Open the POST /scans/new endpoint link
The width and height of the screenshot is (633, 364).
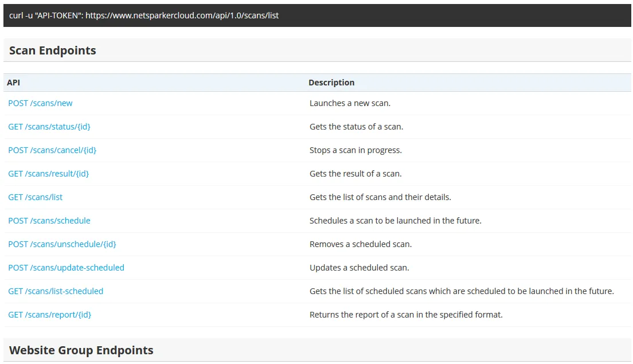(x=40, y=103)
